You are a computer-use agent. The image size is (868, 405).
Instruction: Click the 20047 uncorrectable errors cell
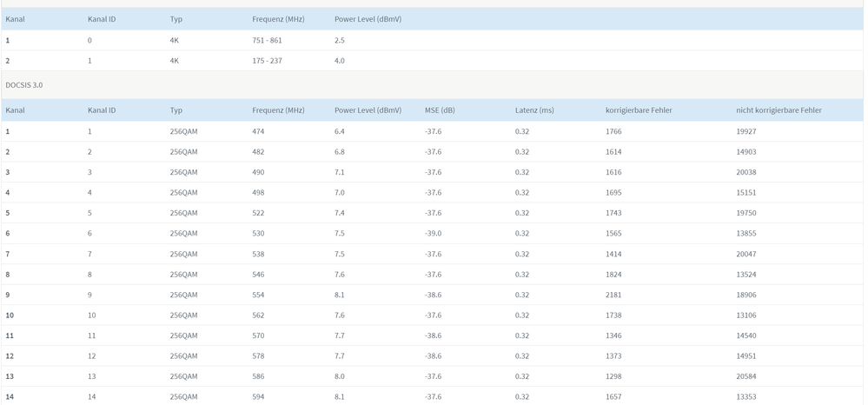coord(745,254)
